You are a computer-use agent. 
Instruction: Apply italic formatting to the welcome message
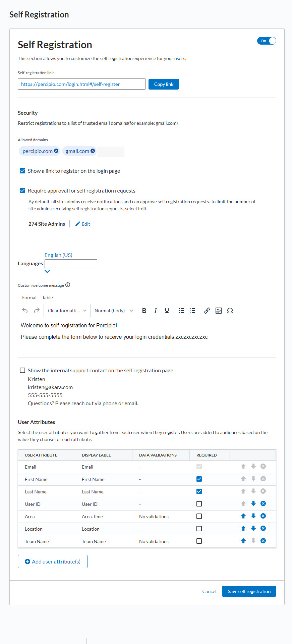click(155, 311)
